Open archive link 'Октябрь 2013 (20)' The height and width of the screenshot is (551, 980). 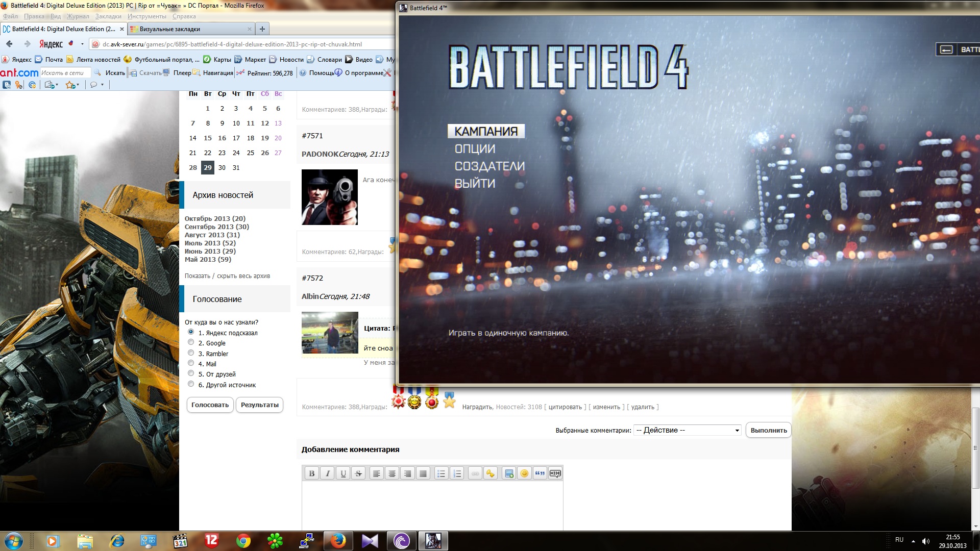pyautogui.click(x=215, y=218)
